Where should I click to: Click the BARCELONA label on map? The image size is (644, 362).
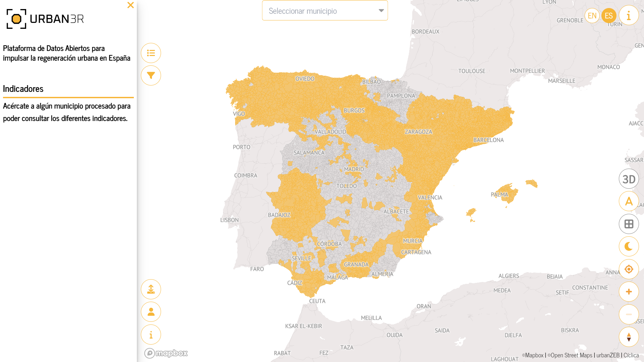(x=488, y=140)
